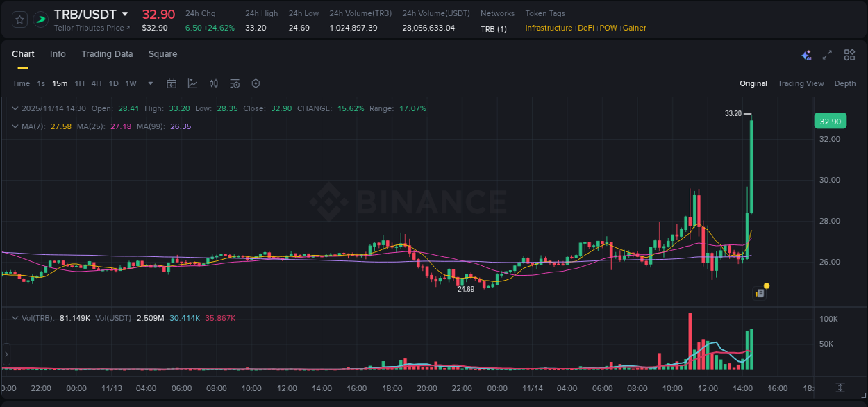Select the Original chart mode
The width and height of the screenshot is (868, 407).
753,83
